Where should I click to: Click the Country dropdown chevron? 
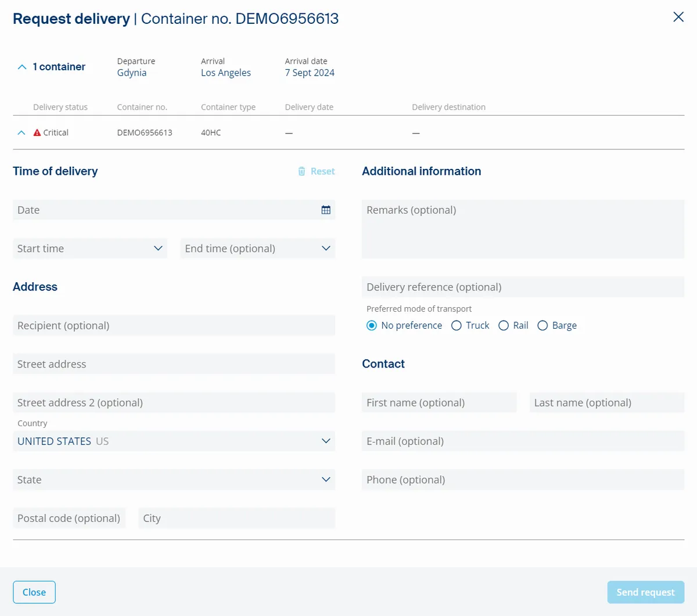coord(326,441)
